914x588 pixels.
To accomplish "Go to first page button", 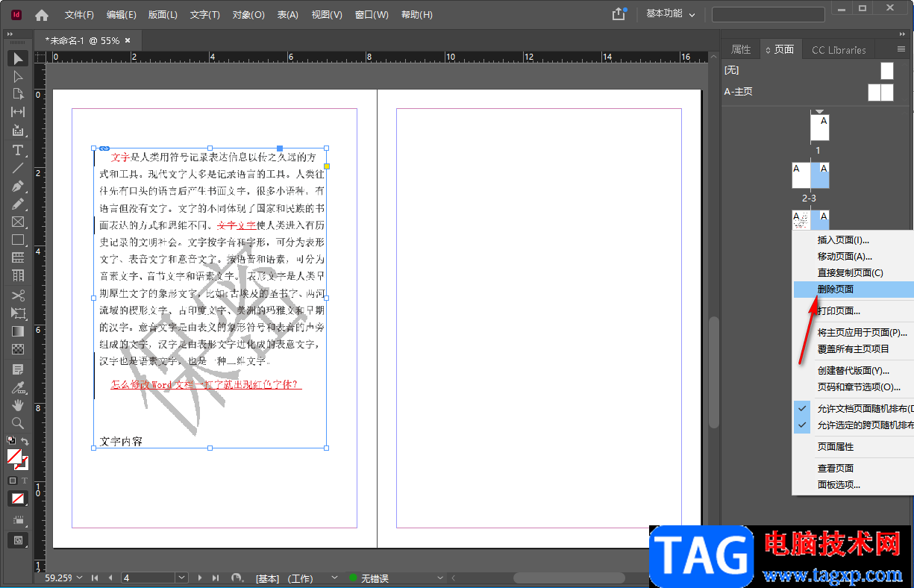I will coord(95,578).
